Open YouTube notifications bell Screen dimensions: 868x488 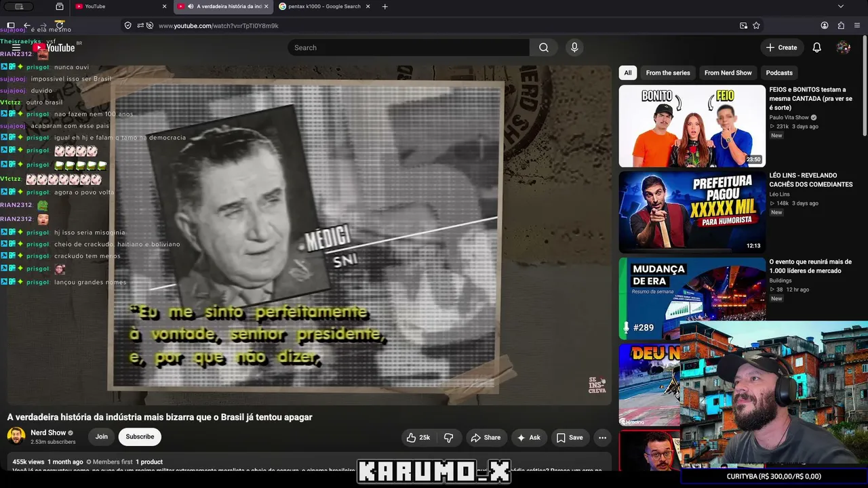817,47
